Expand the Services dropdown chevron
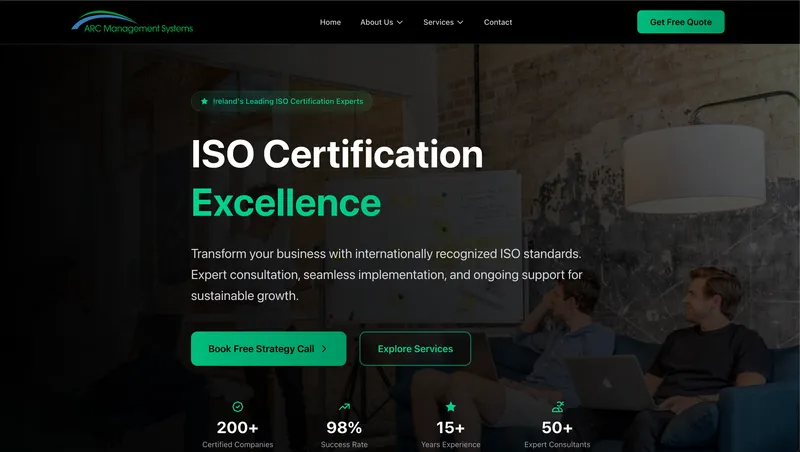800x452 pixels. click(460, 22)
